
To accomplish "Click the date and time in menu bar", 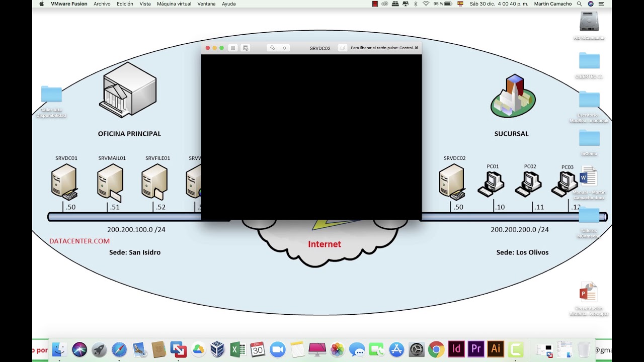I will (x=499, y=4).
